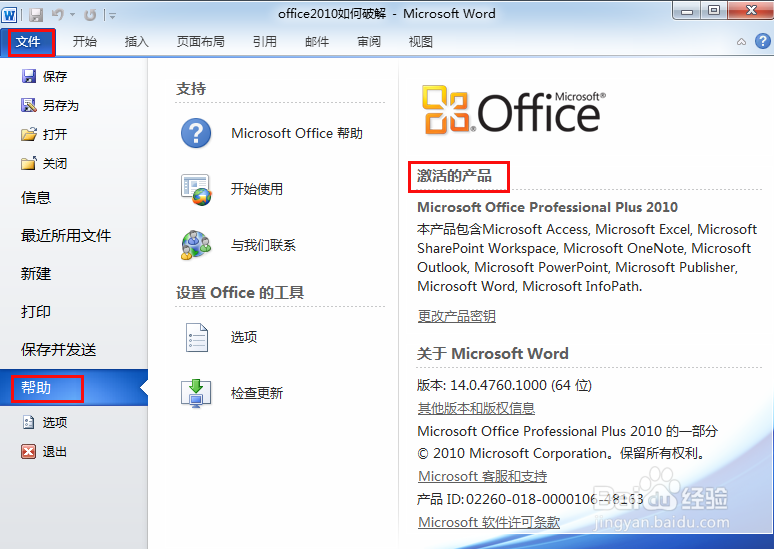Click the Redo icon in quick access toolbar

pyautogui.click(x=90, y=15)
